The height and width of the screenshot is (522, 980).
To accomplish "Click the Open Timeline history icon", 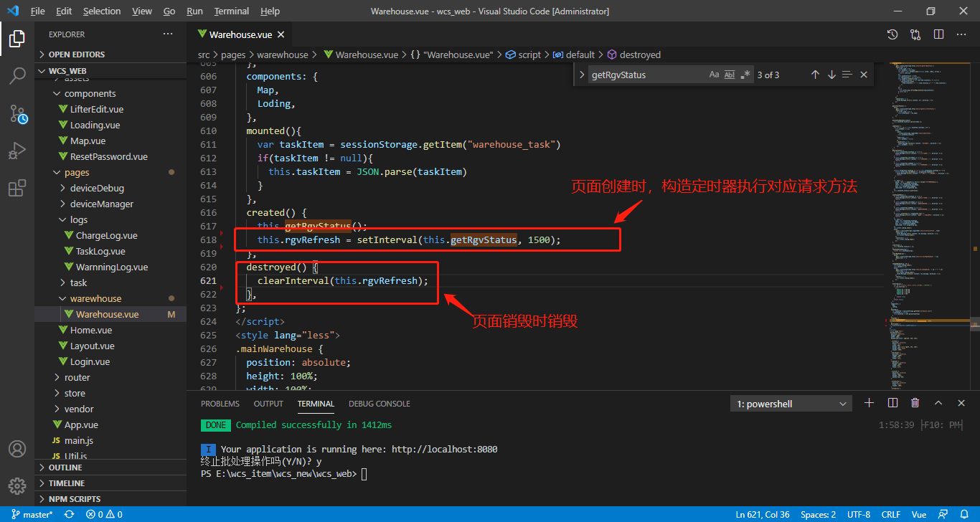I will click(892, 34).
